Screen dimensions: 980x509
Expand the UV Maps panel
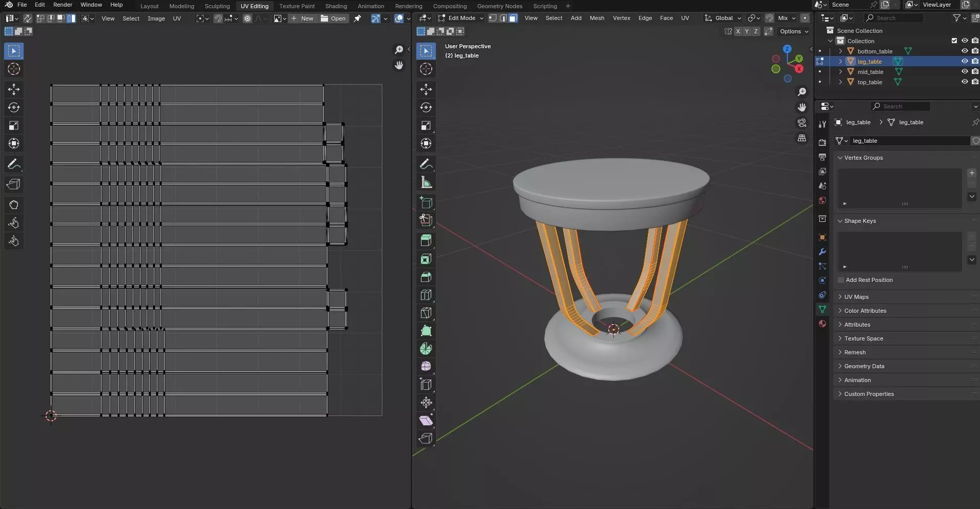(x=840, y=297)
